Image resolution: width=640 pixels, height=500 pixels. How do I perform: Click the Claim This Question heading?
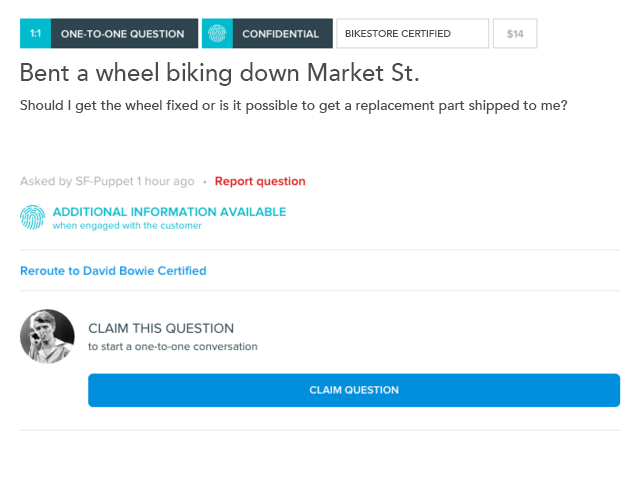[x=161, y=329]
